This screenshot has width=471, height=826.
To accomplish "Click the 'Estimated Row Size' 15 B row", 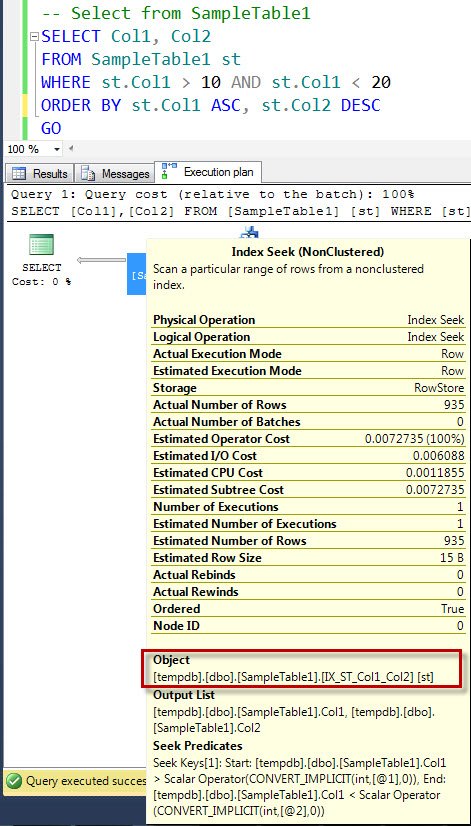I will (309, 557).
